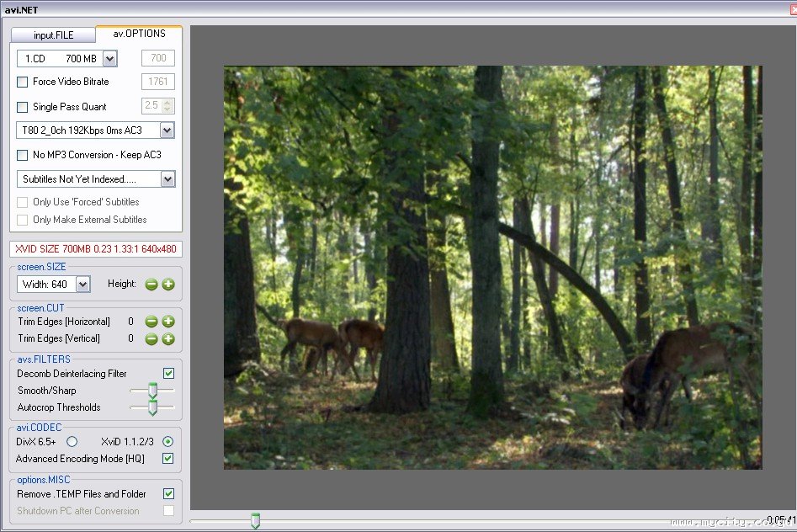Click the forest deer video preview

[492, 268]
